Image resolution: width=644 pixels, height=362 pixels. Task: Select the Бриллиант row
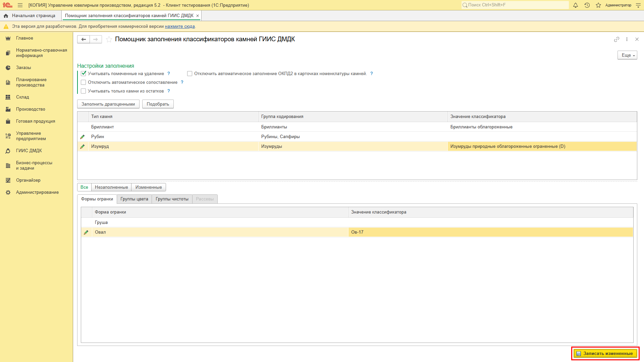click(x=357, y=127)
